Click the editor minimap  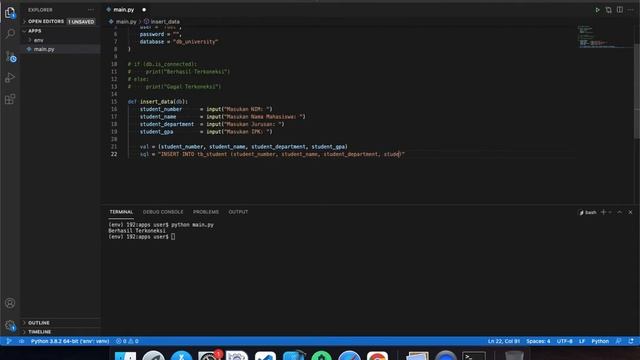tap(605, 37)
